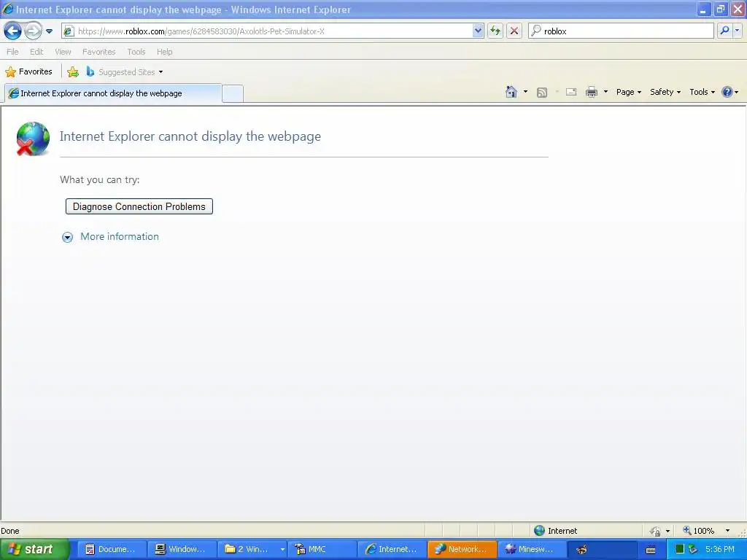Click the More information link text
This screenshot has height=560, width=747.
[x=120, y=237]
